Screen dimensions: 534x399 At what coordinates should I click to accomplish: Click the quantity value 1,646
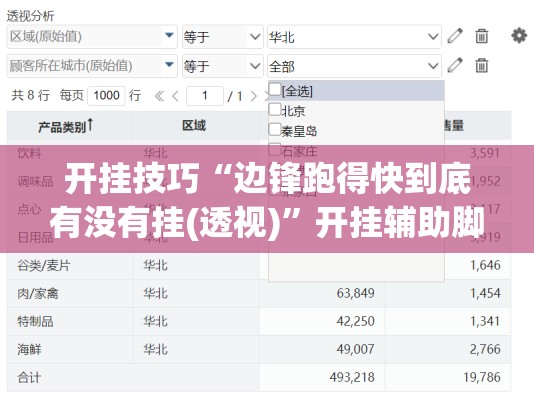point(485,265)
